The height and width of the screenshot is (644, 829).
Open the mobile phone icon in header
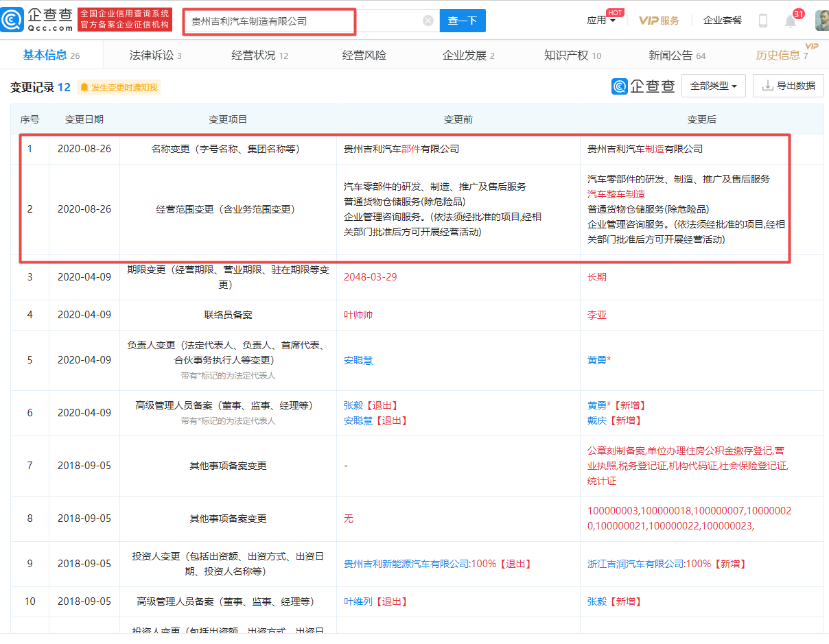coord(763,21)
